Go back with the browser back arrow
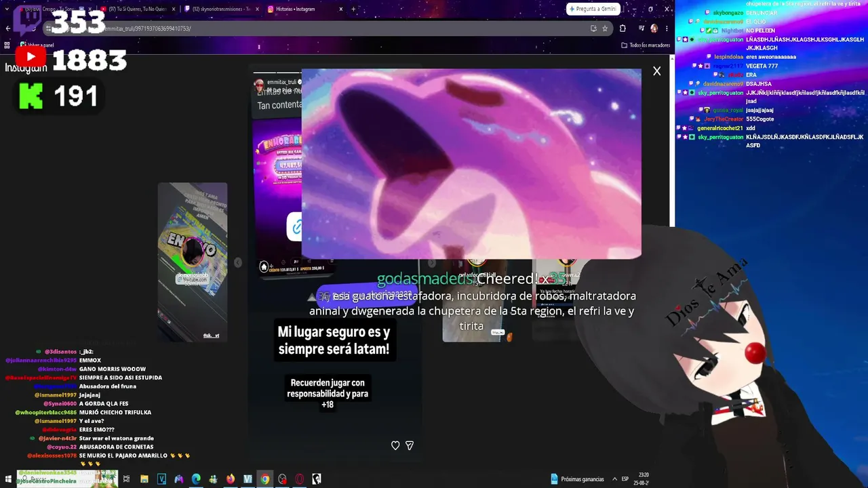868x488 pixels. (7, 28)
